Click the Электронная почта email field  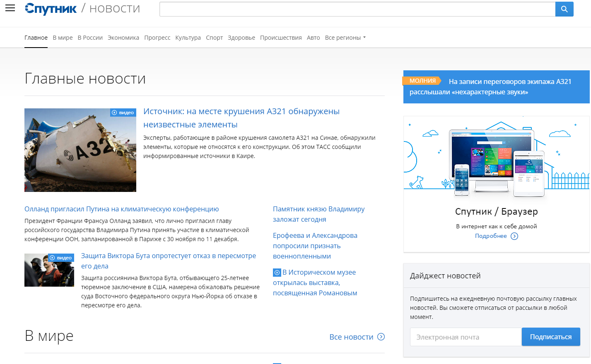click(x=466, y=337)
